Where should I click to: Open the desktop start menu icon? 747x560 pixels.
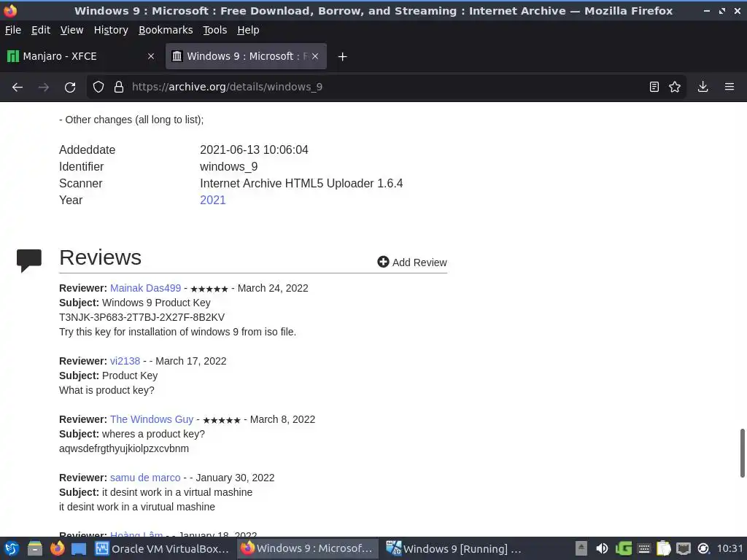pos(12,548)
